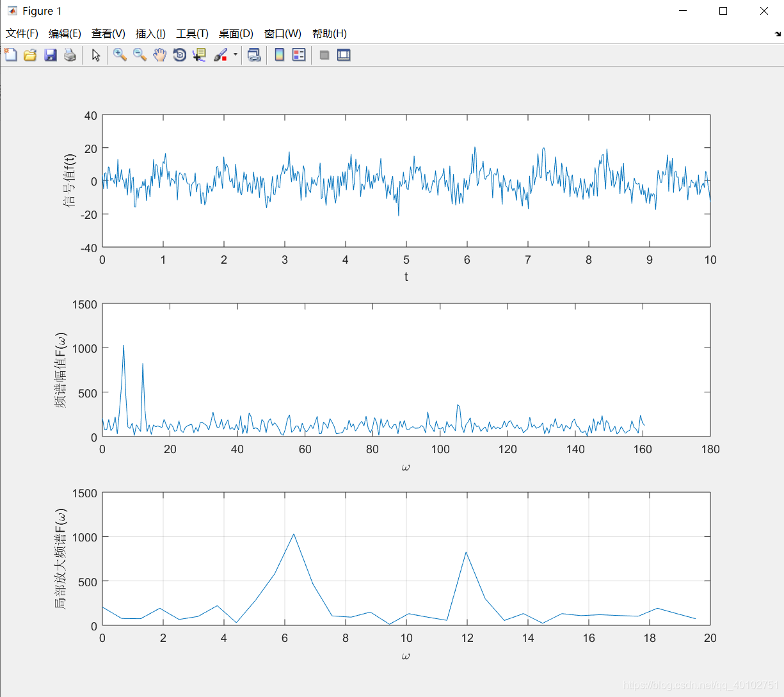Click the dock figure arrow at menu bar's right end
784x697 pixels.
tap(778, 34)
